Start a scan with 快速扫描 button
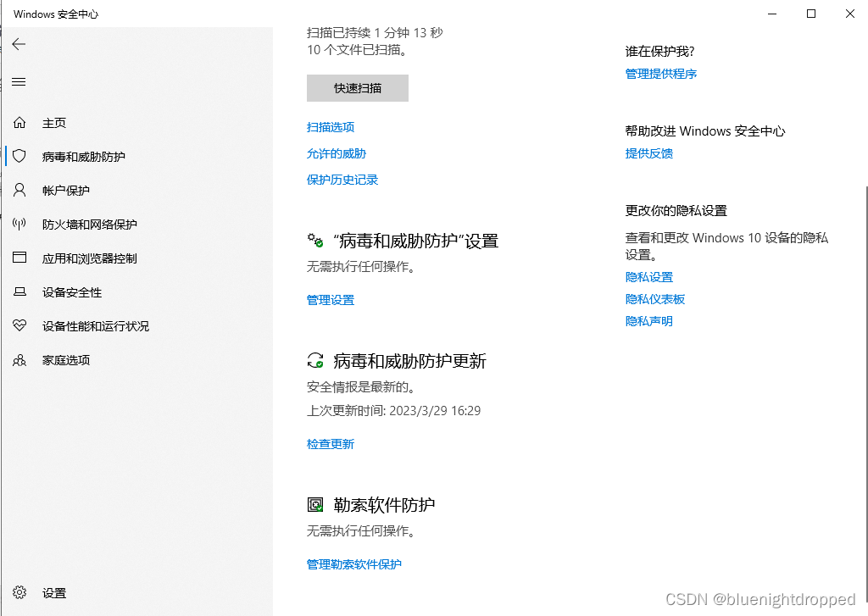The width and height of the screenshot is (868, 616). [358, 88]
